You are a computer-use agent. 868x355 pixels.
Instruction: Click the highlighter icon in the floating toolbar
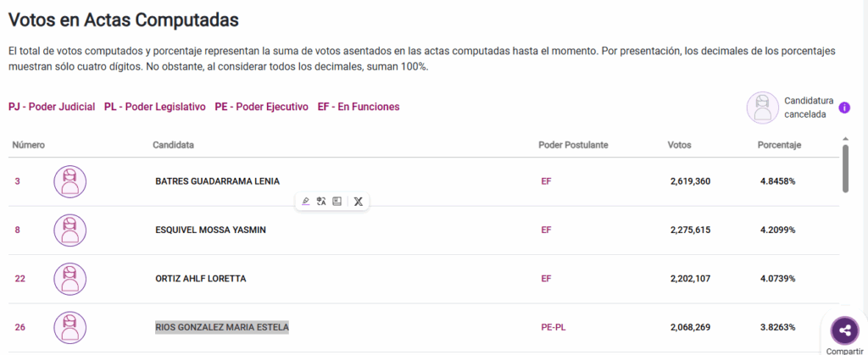[x=306, y=202]
